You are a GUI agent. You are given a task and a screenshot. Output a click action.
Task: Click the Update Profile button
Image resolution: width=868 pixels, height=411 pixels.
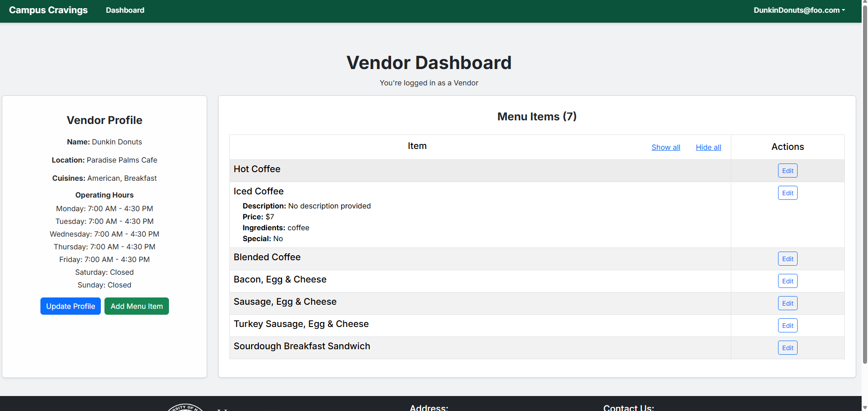coord(70,306)
